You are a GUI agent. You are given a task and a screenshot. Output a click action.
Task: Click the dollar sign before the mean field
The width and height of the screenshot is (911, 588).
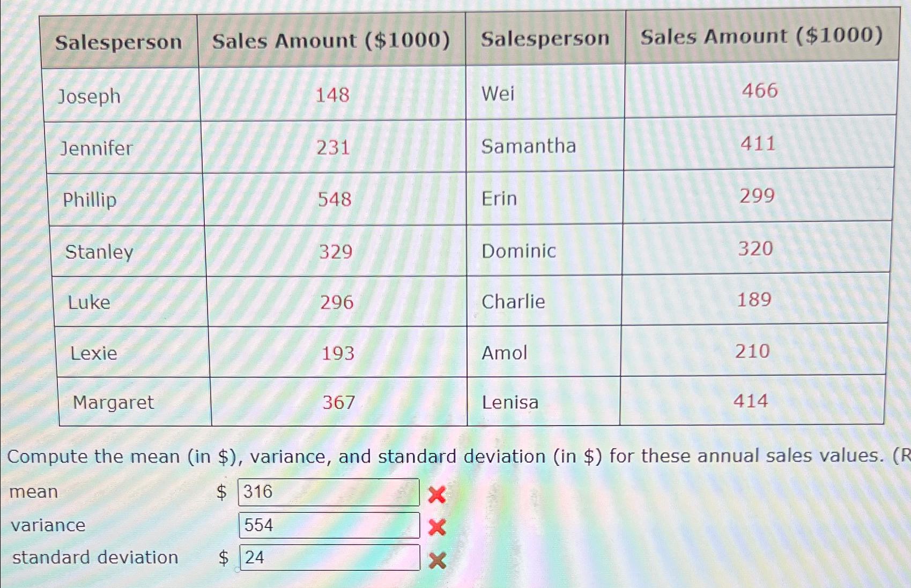pos(221,493)
